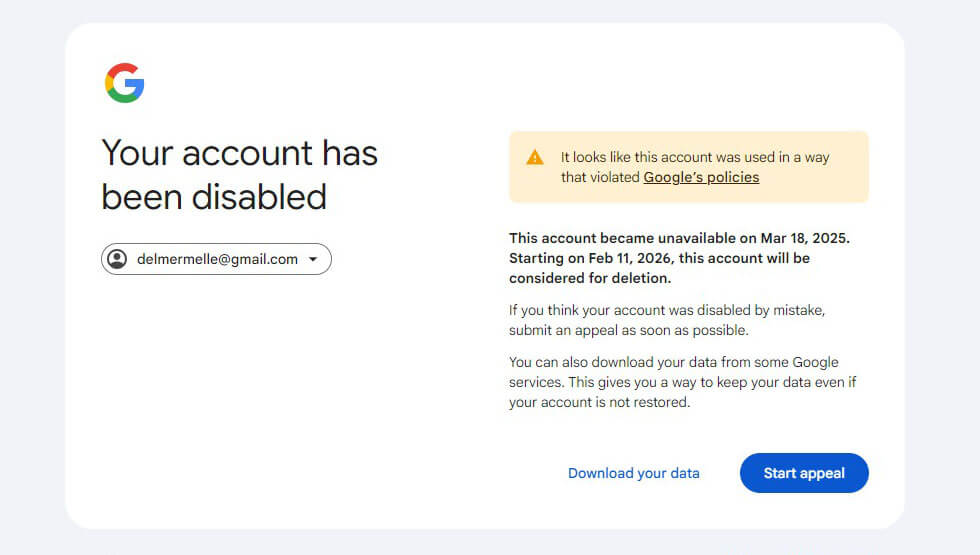Click the 'been disabled' heading line
This screenshot has height=555, width=980.
click(214, 198)
